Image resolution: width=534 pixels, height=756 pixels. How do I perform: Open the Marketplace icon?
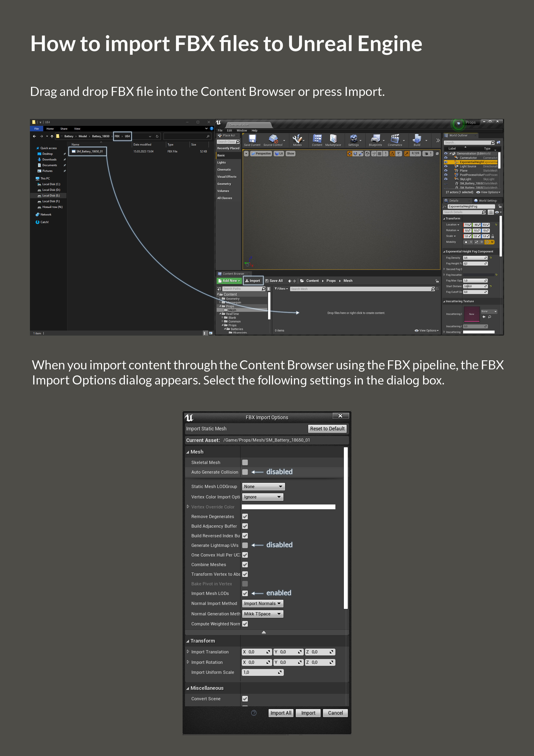point(333,139)
